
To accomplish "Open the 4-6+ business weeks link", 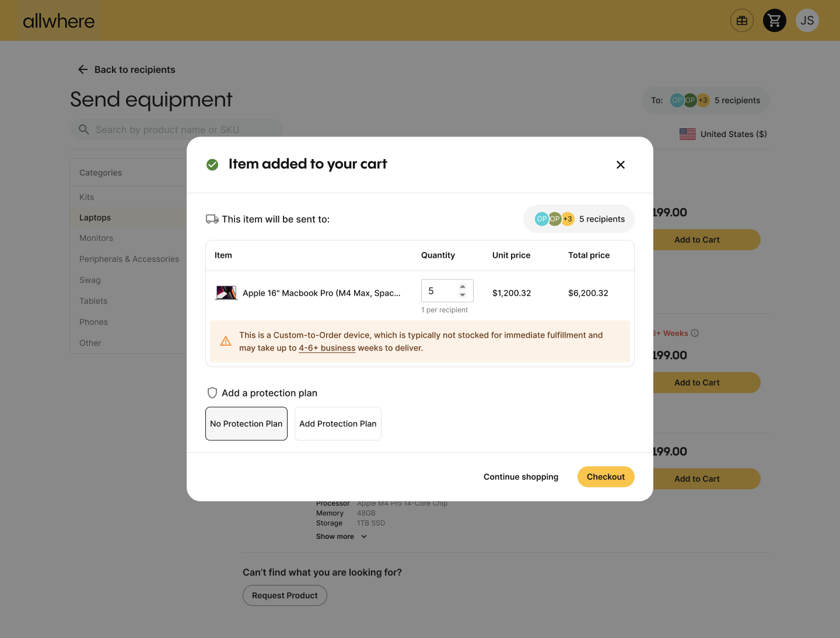I will point(327,348).
